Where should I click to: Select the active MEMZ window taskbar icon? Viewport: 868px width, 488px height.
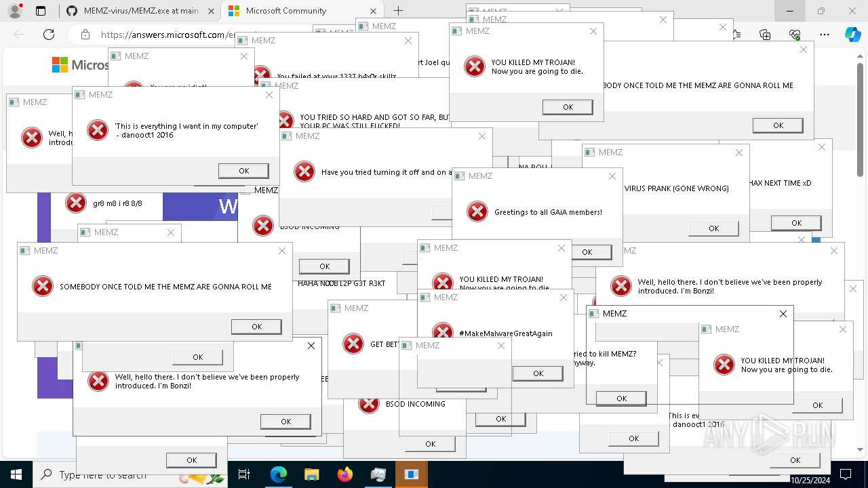[x=411, y=474]
